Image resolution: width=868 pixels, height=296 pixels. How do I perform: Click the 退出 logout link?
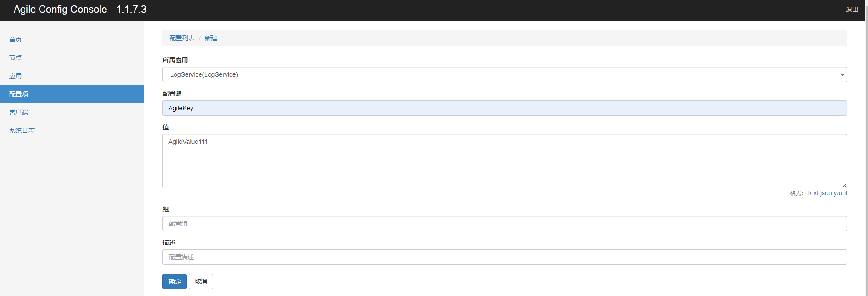(852, 10)
